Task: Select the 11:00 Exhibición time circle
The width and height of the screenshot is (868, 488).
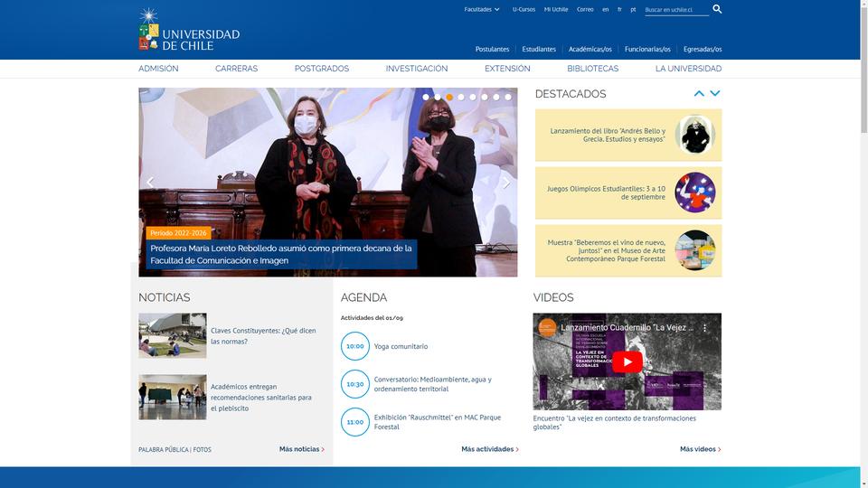Action: pyautogui.click(x=354, y=422)
